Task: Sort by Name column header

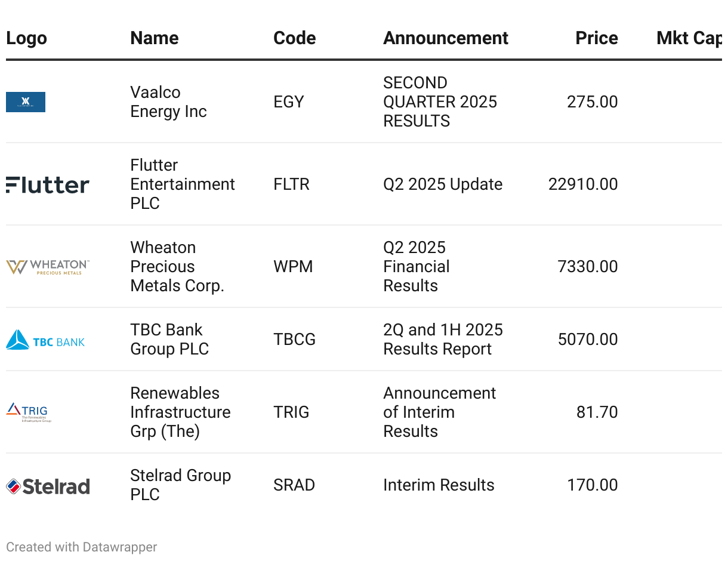Action: point(155,38)
